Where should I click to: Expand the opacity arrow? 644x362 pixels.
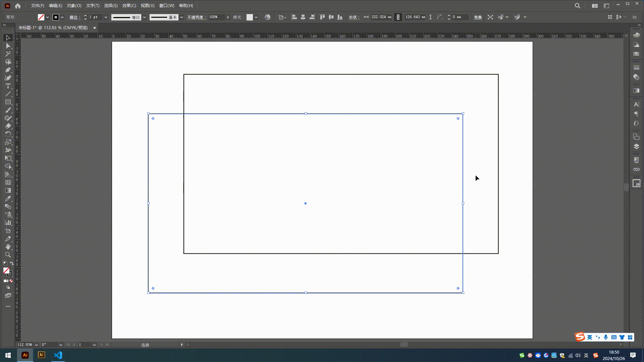[x=228, y=17]
